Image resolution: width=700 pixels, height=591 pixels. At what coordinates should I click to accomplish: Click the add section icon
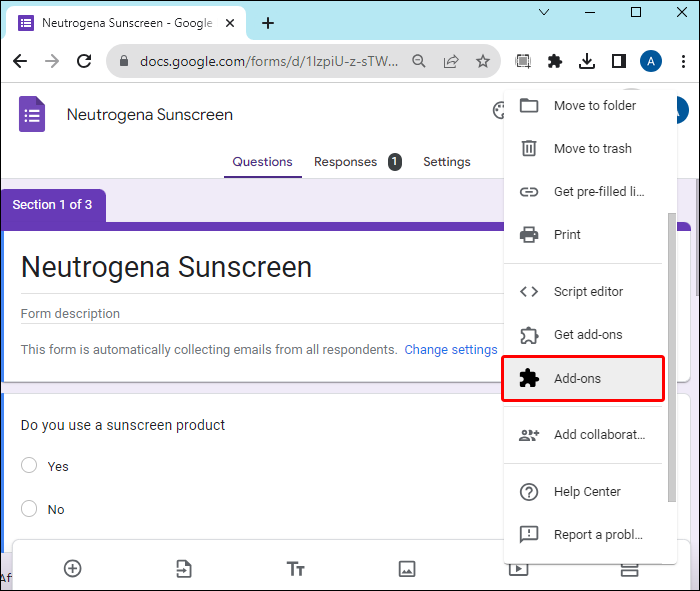click(630, 568)
